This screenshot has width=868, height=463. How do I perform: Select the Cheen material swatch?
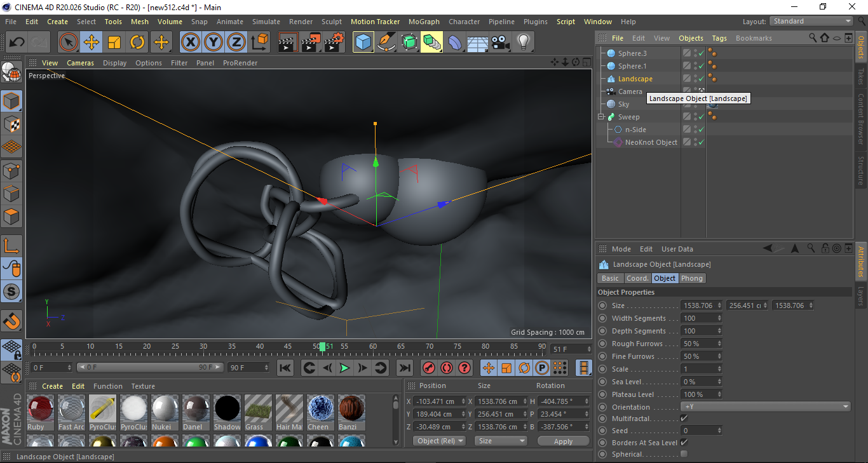pyautogui.click(x=320, y=412)
